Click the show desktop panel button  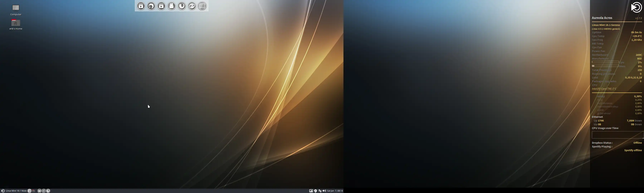(x=30, y=191)
